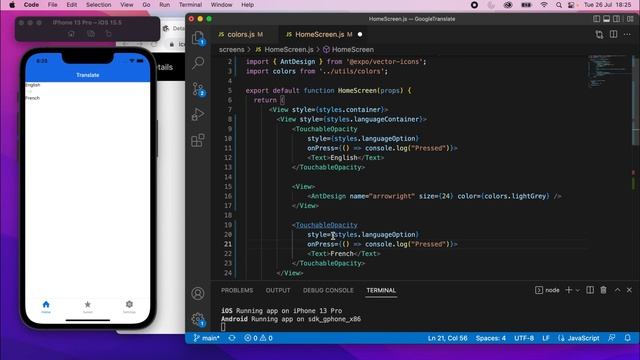This screenshot has width=640, height=360.
Task: Click the editor minimap
Action: [609, 71]
